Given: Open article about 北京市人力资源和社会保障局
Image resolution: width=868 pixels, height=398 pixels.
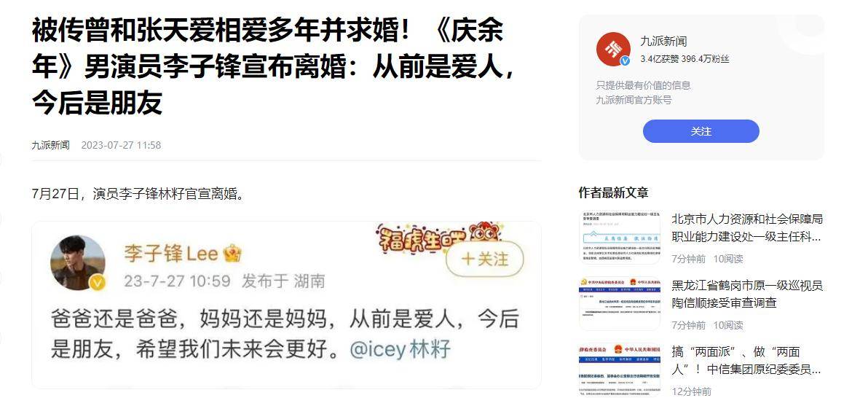Looking at the screenshot, I should pyautogui.click(x=747, y=228).
